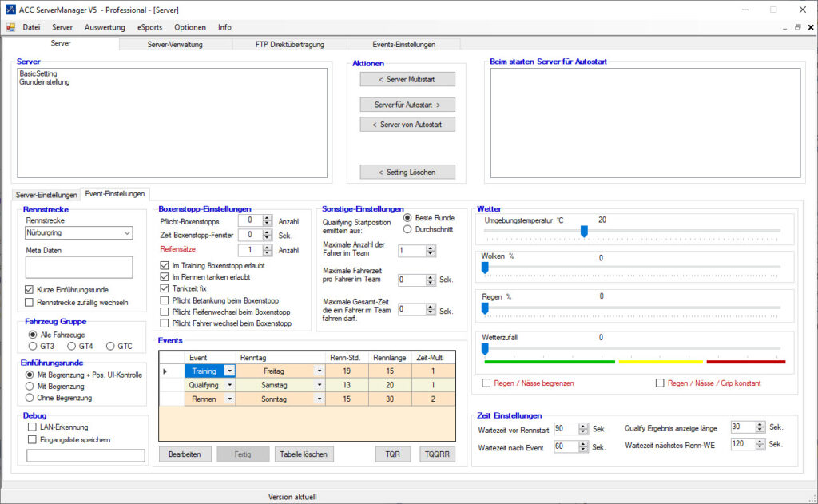
Task: Select BasicSetting in the Server list
Action: (38, 73)
